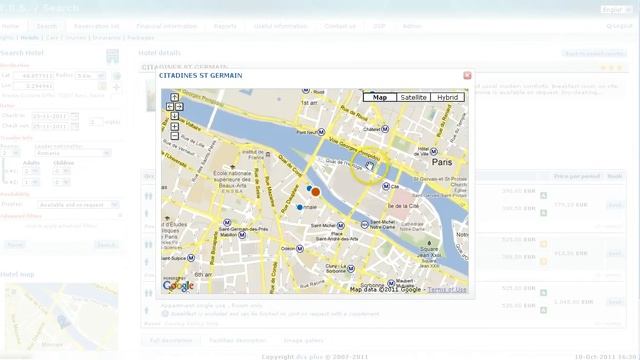The image size is (640, 360).
Task: Click the Cité metro station icon
Action: (x=386, y=186)
